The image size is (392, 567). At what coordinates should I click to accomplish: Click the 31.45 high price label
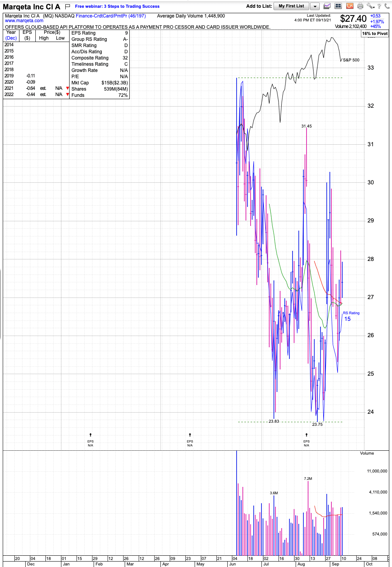(x=307, y=126)
